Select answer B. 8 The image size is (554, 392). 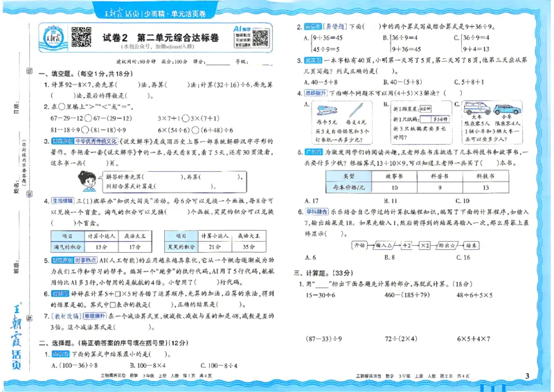click(x=389, y=258)
